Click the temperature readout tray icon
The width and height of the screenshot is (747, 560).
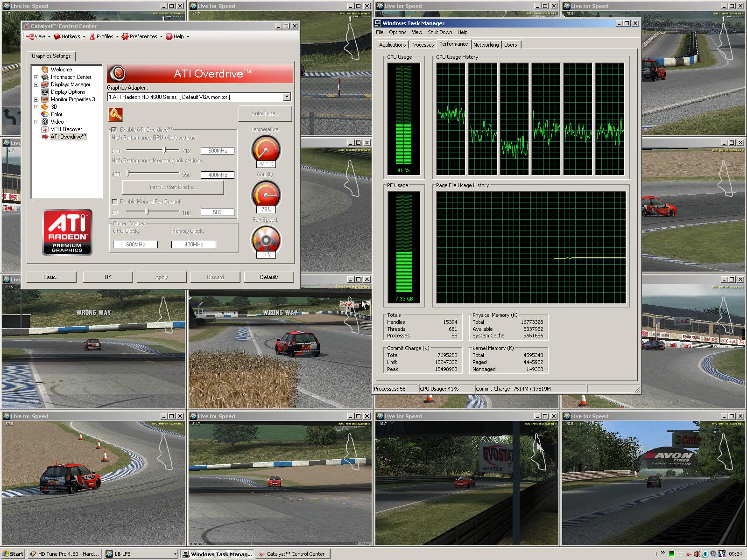coord(681,554)
